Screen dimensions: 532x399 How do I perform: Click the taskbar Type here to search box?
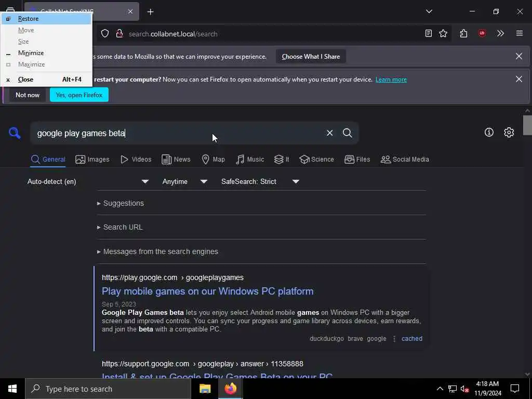coord(108,389)
